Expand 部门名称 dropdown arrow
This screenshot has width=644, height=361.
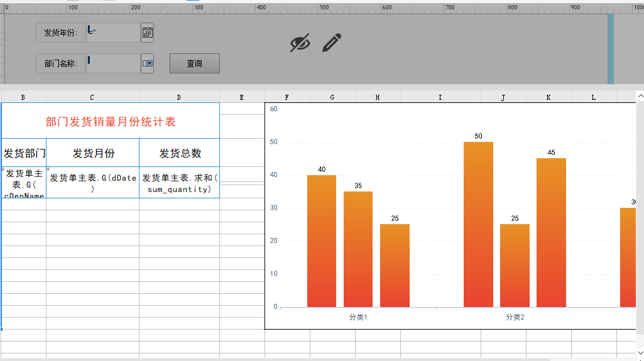(147, 63)
